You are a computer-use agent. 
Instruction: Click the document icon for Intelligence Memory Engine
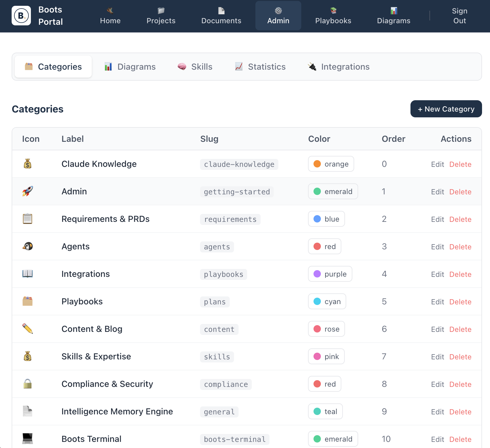click(28, 411)
